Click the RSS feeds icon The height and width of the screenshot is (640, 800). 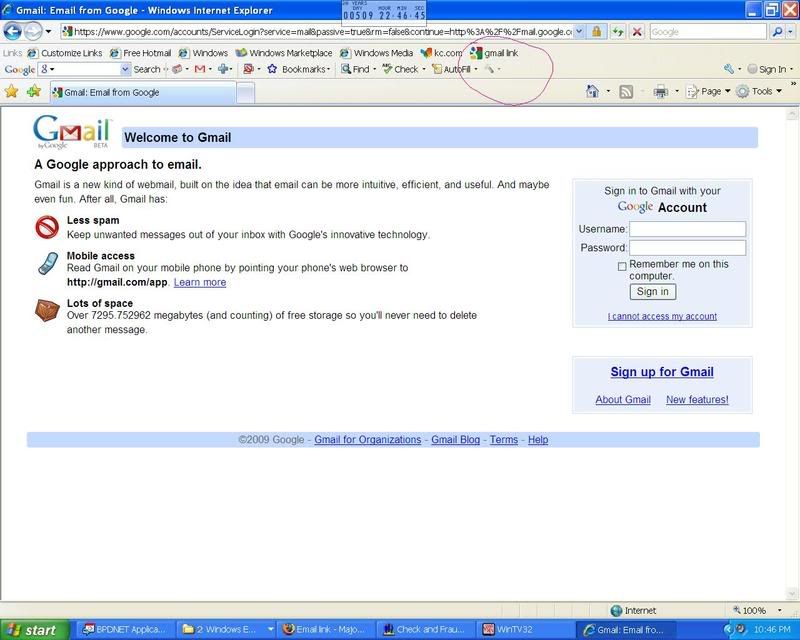pos(626,91)
